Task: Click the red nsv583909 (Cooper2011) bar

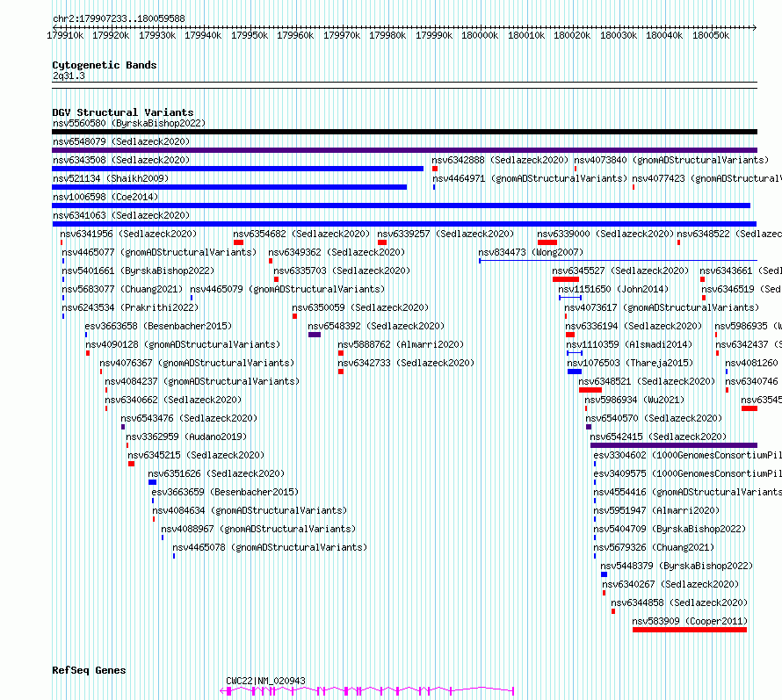Action: tap(689, 631)
